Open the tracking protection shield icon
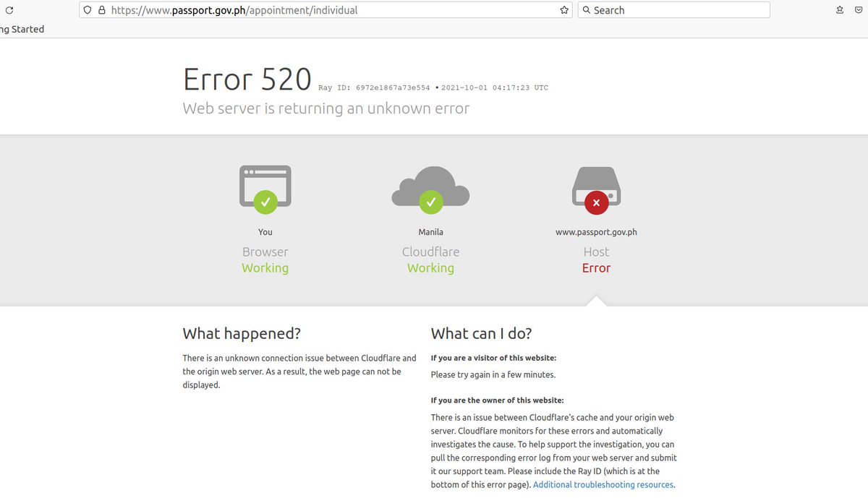Viewport: 868px width, 498px height. [88, 10]
